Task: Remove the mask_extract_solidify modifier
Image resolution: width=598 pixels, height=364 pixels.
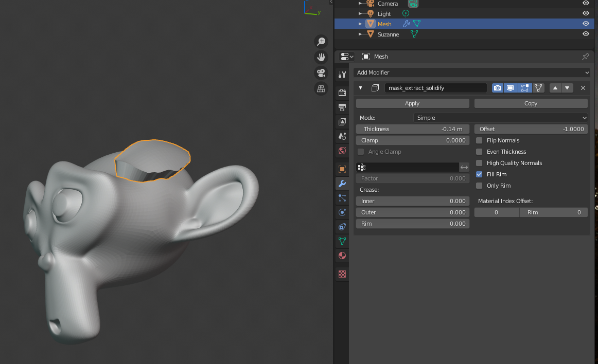Action: click(x=583, y=88)
